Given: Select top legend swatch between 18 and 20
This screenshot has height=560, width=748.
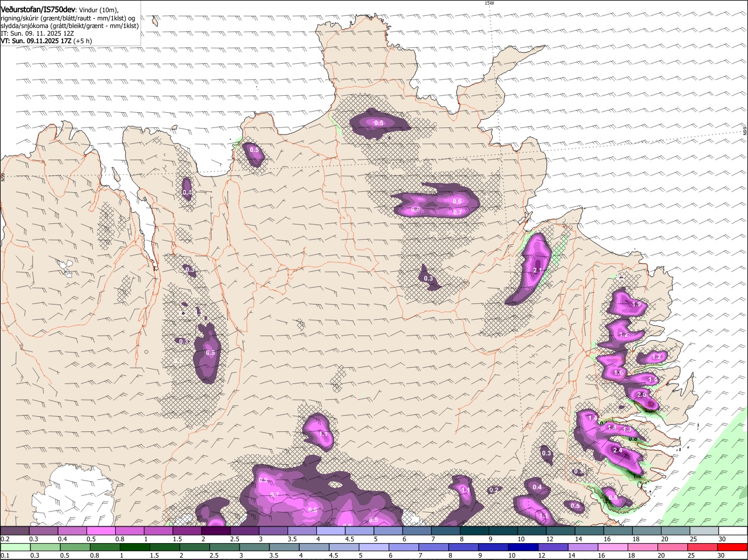Looking at the screenshot, I should 647,531.
